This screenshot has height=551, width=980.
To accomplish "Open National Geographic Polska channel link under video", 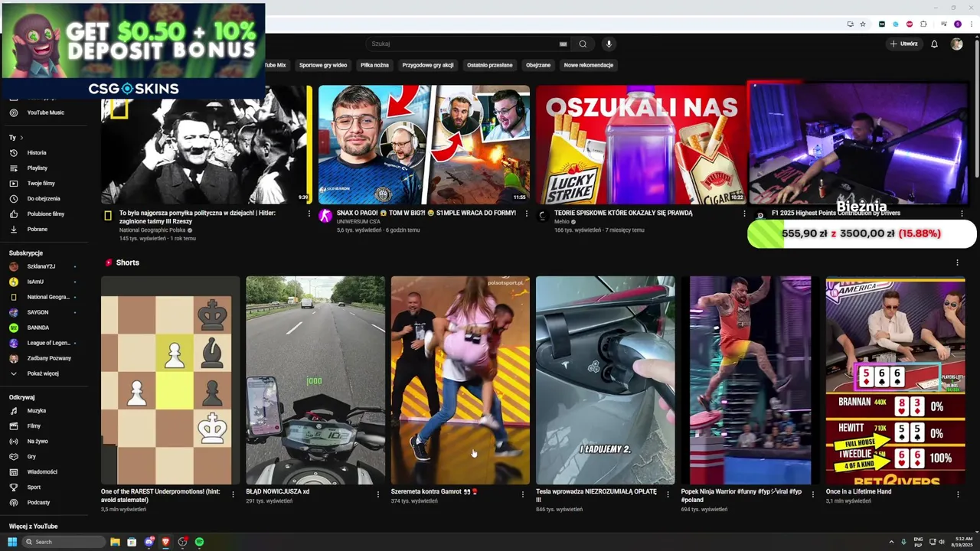I will pos(152,230).
